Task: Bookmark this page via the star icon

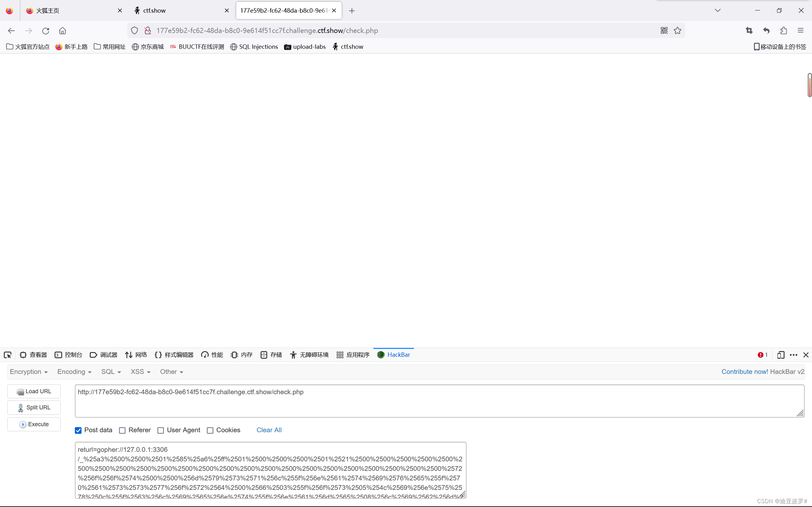Action: pyautogui.click(x=677, y=30)
